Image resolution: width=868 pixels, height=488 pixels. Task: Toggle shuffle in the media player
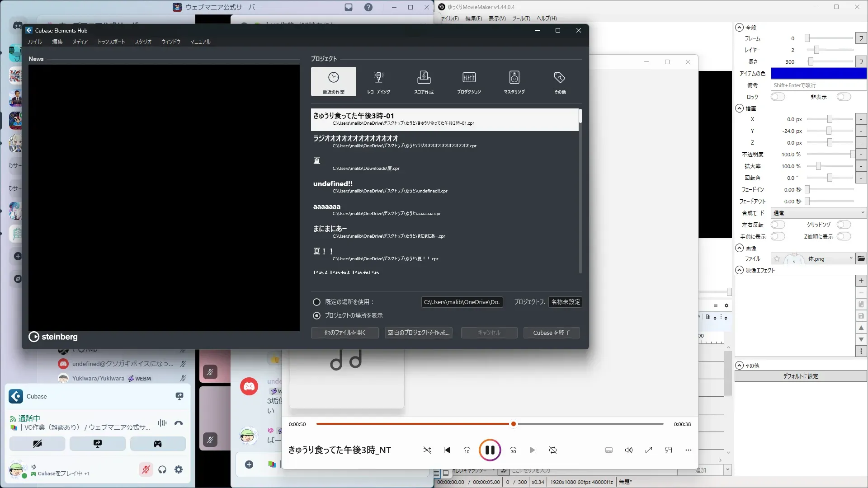(x=427, y=450)
